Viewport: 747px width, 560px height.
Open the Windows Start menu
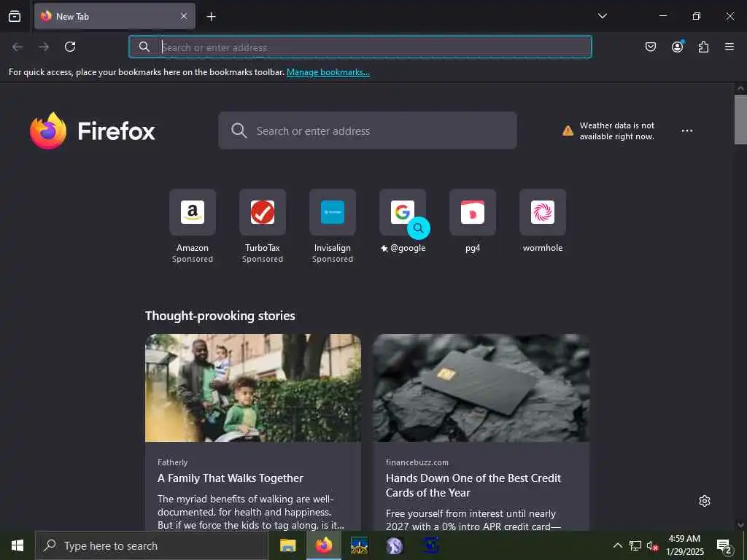18,545
